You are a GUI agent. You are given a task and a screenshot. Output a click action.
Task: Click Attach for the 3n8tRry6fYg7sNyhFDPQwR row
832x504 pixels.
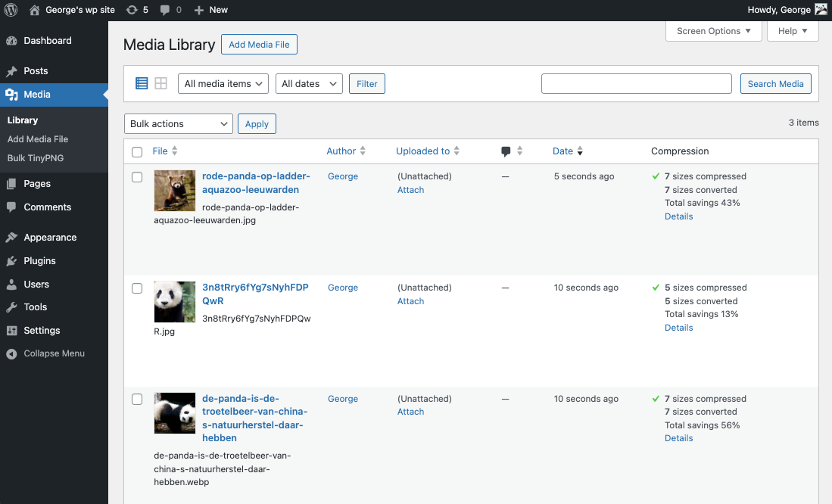[x=410, y=301]
